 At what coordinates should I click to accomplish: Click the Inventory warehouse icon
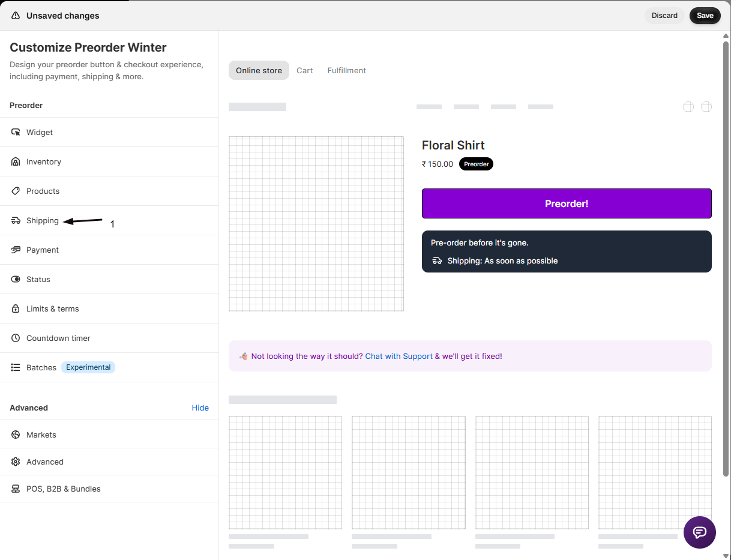pos(16,161)
